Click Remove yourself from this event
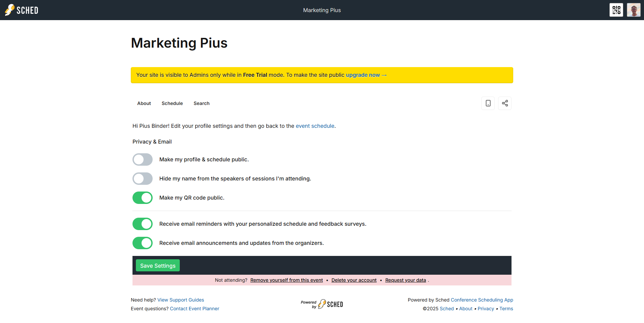The width and height of the screenshot is (644, 323). 286,280
